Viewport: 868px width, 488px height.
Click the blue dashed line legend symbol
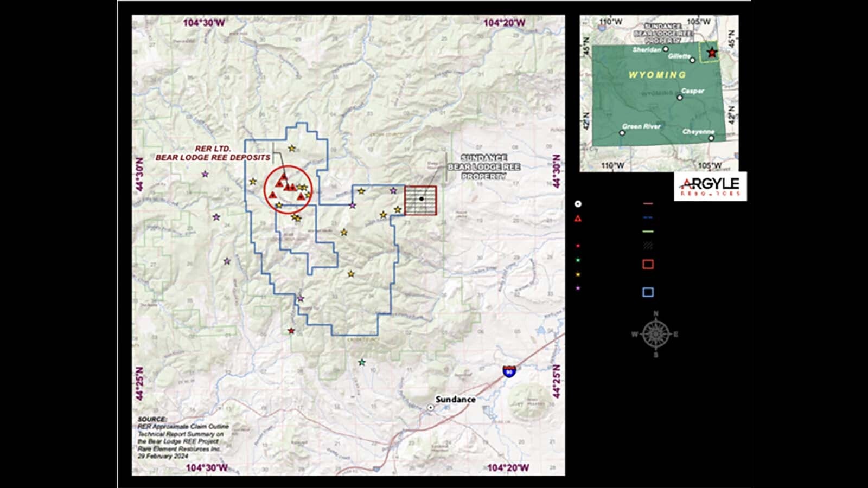click(648, 217)
